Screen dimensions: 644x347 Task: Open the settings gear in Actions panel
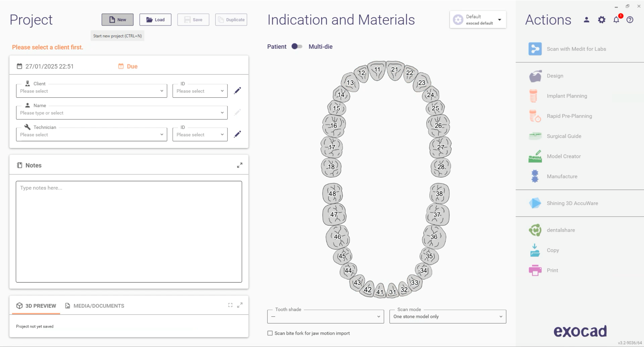click(601, 20)
